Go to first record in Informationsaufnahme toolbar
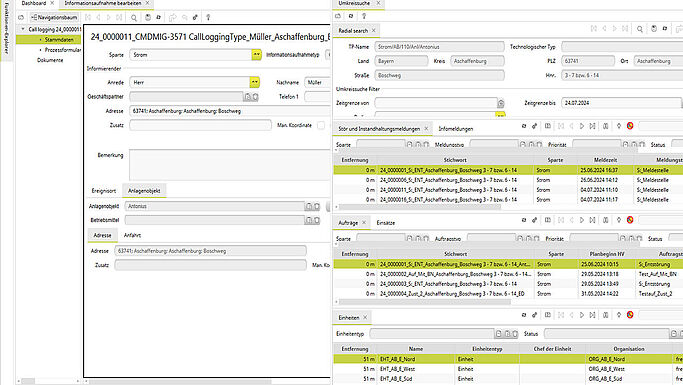 [88, 17]
